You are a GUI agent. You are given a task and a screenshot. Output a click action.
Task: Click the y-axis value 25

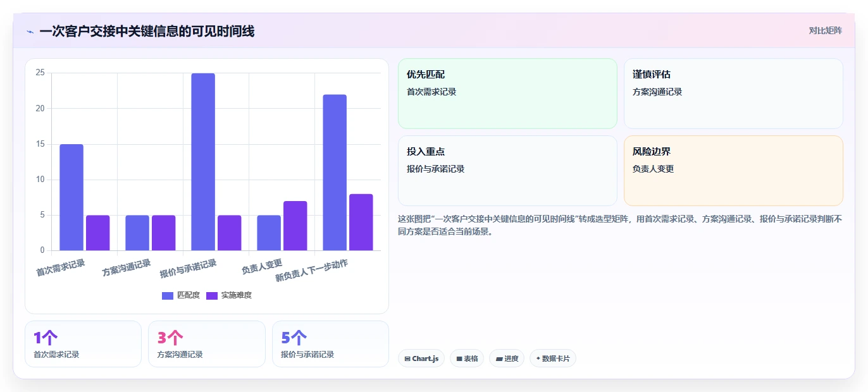click(40, 73)
